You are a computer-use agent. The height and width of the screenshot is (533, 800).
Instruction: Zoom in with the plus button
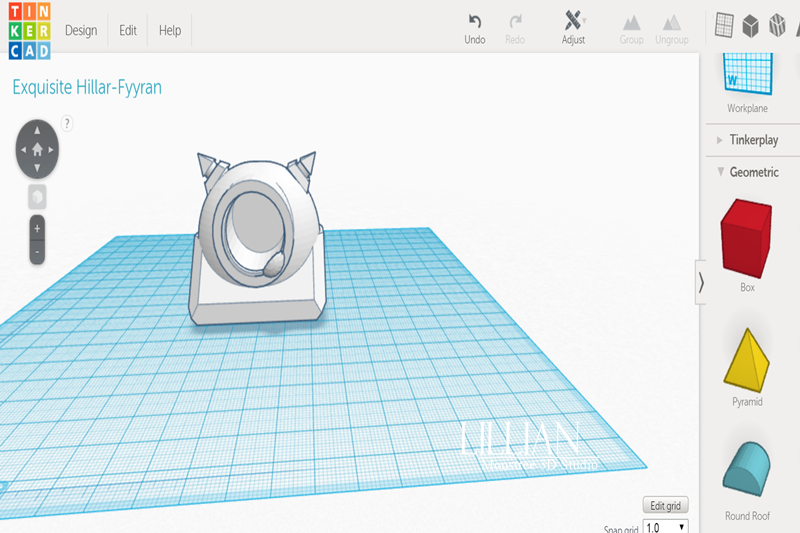37,229
